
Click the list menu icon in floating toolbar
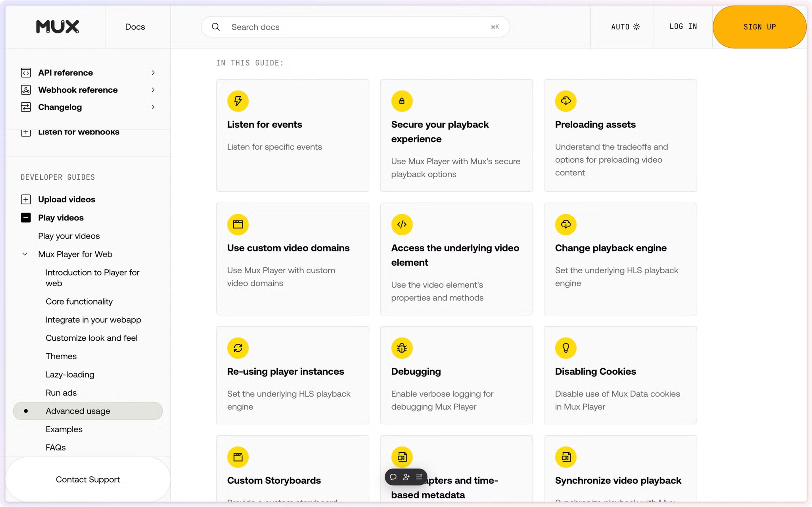(x=419, y=477)
